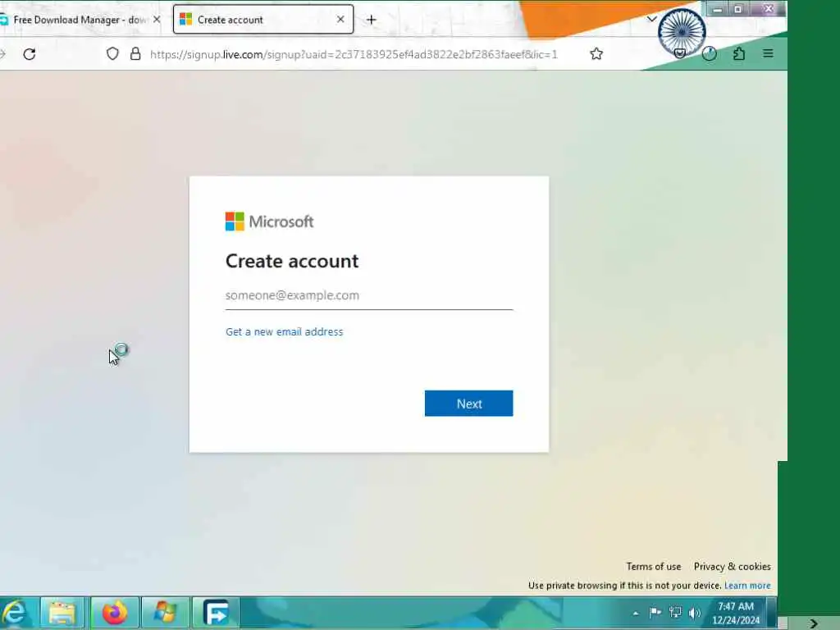Switch to Firefox taskbar icon
This screenshot has height=630, width=840.
114,612
